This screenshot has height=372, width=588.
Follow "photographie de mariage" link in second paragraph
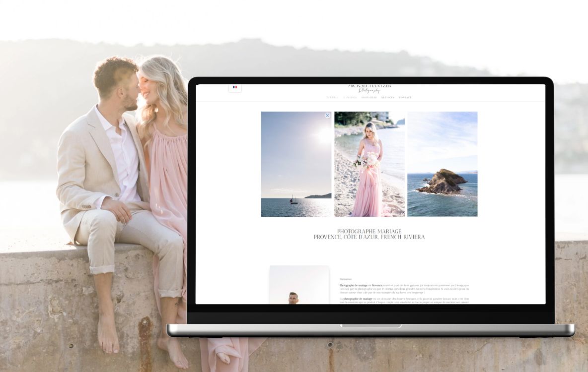pos(358,299)
